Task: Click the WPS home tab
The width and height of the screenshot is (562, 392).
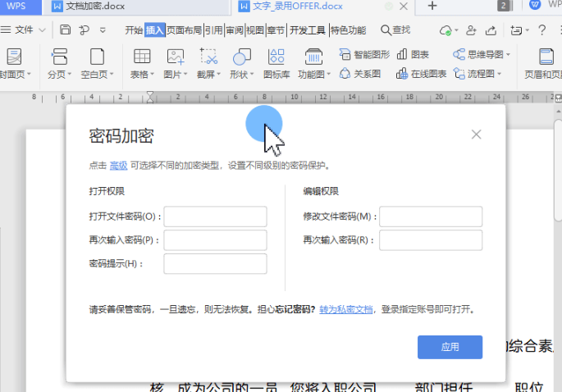Action: pyautogui.click(x=21, y=7)
